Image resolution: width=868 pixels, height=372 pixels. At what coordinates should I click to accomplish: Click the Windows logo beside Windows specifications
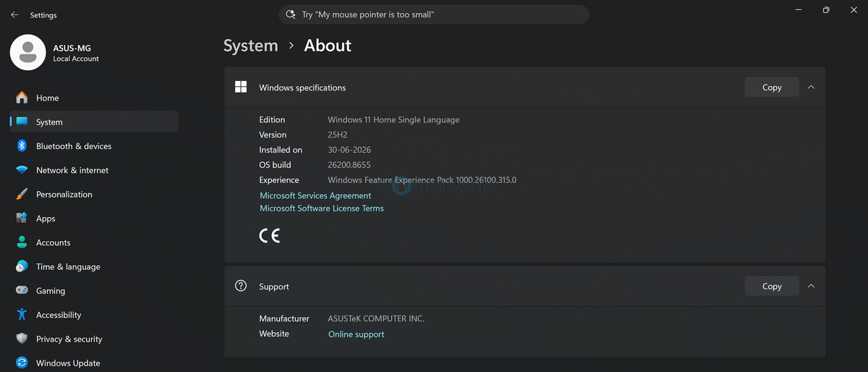(241, 87)
